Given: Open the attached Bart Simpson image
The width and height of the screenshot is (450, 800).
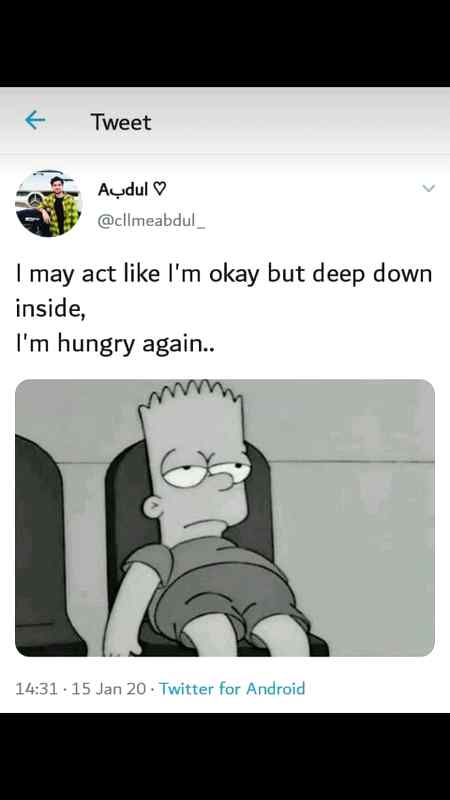Looking at the screenshot, I should pos(225,518).
